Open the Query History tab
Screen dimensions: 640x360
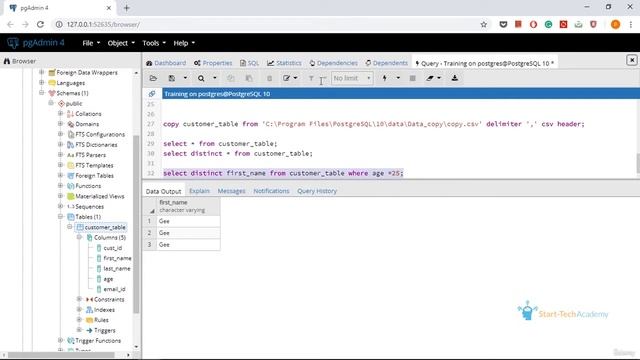317,191
